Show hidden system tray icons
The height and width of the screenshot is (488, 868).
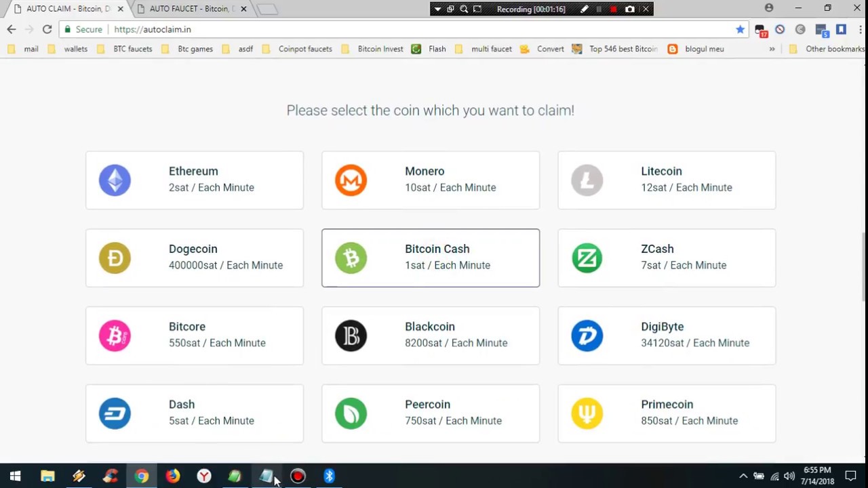743,476
